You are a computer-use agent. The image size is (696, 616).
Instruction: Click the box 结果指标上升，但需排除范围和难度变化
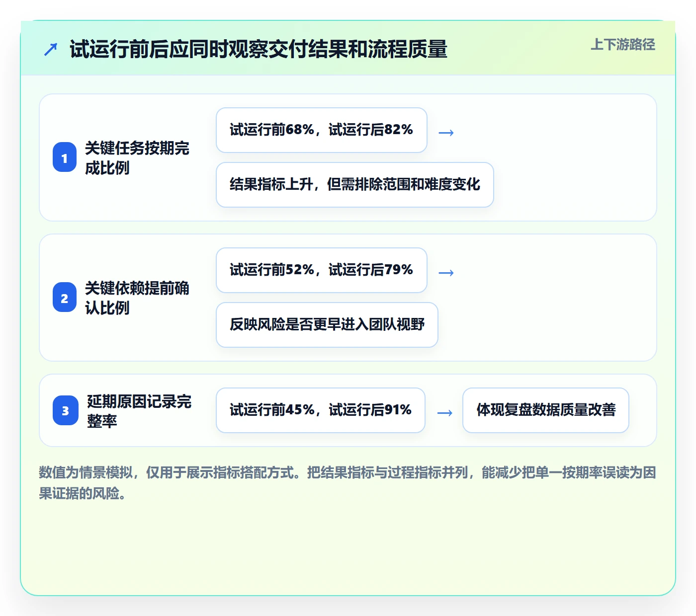coord(355,185)
